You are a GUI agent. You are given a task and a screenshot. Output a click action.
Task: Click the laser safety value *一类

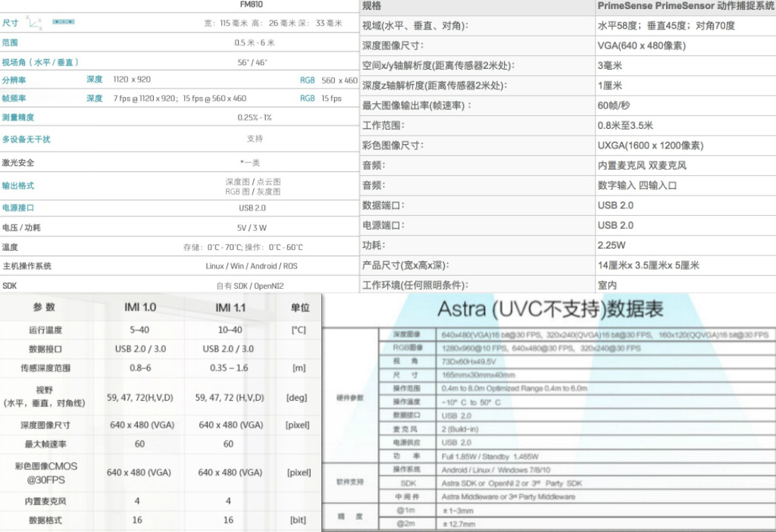coord(250,162)
